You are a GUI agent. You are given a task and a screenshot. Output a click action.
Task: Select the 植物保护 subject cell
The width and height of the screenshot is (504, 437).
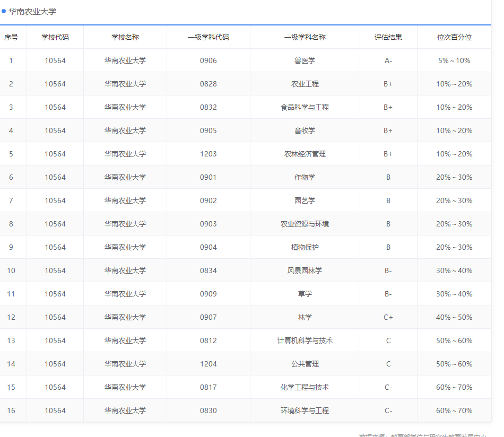(x=305, y=248)
